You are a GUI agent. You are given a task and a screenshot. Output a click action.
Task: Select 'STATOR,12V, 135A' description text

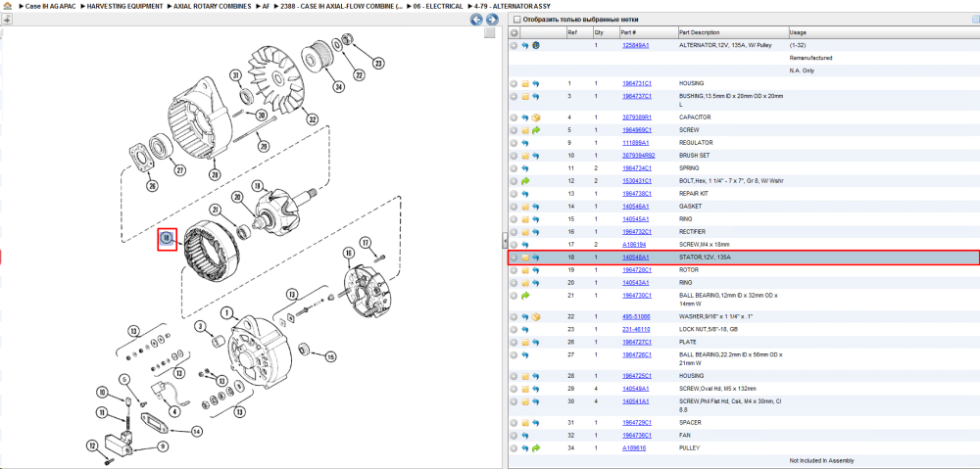pos(705,258)
